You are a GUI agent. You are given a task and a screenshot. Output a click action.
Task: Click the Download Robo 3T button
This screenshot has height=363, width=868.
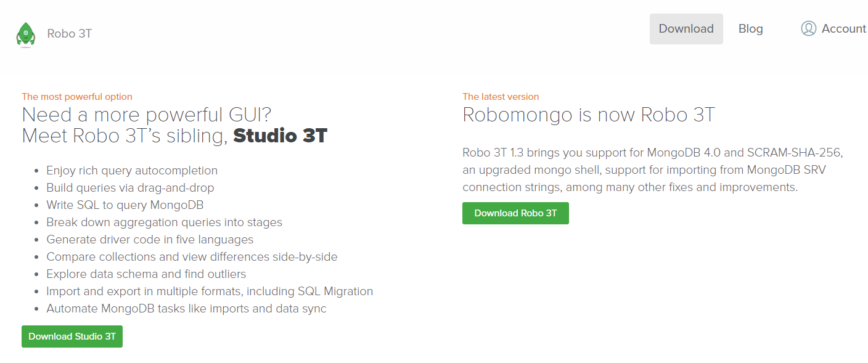[x=515, y=213]
